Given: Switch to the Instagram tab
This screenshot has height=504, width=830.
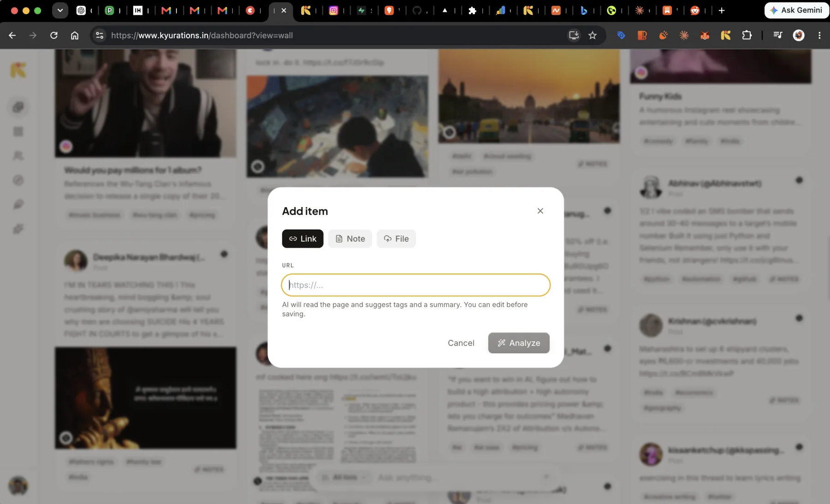Looking at the screenshot, I should click(x=333, y=10).
